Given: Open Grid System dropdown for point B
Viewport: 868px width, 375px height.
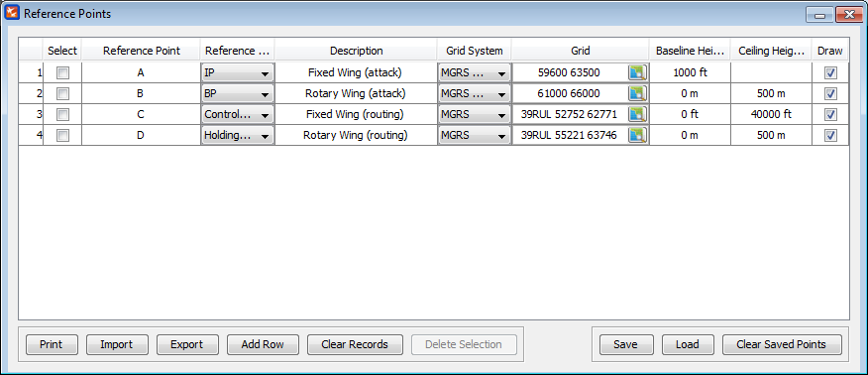Looking at the screenshot, I should point(475,93).
